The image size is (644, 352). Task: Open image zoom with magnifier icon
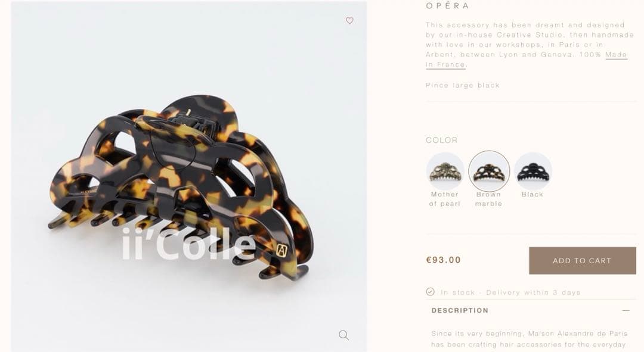[344, 335]
